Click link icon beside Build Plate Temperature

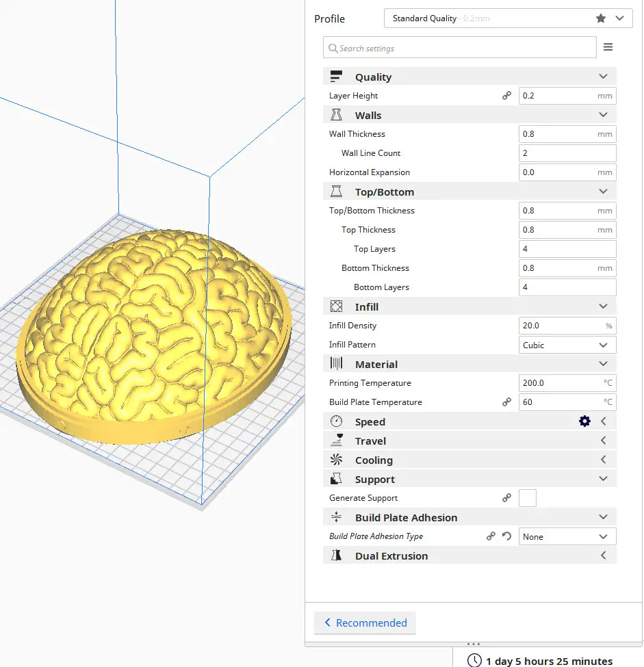(x=506, y=402)
